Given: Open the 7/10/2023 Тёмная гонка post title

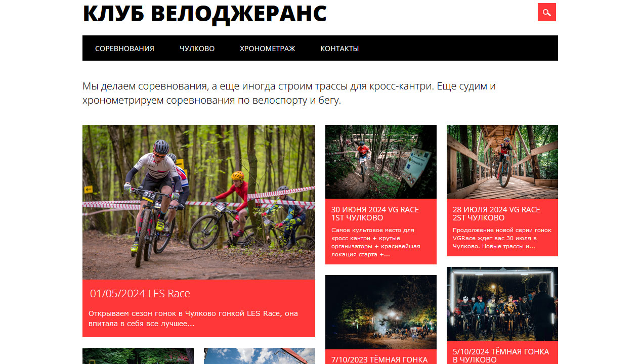Looking at the screenshot, I should click(379, 360).
